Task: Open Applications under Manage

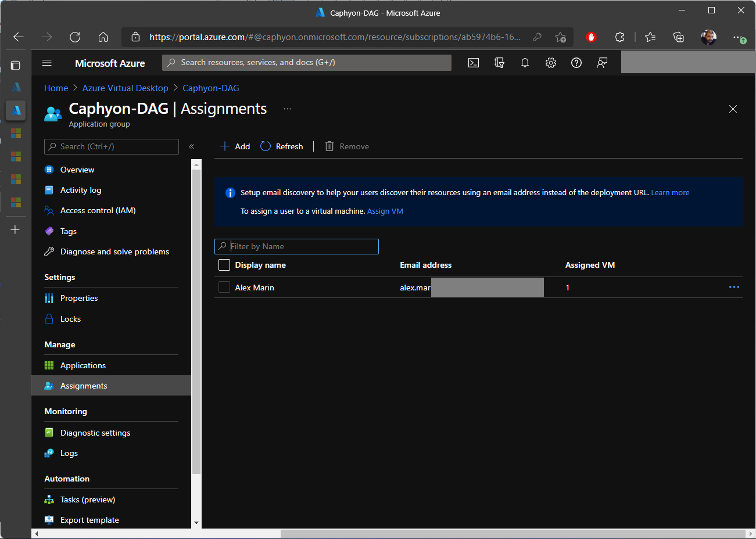Action: point(111,365)
